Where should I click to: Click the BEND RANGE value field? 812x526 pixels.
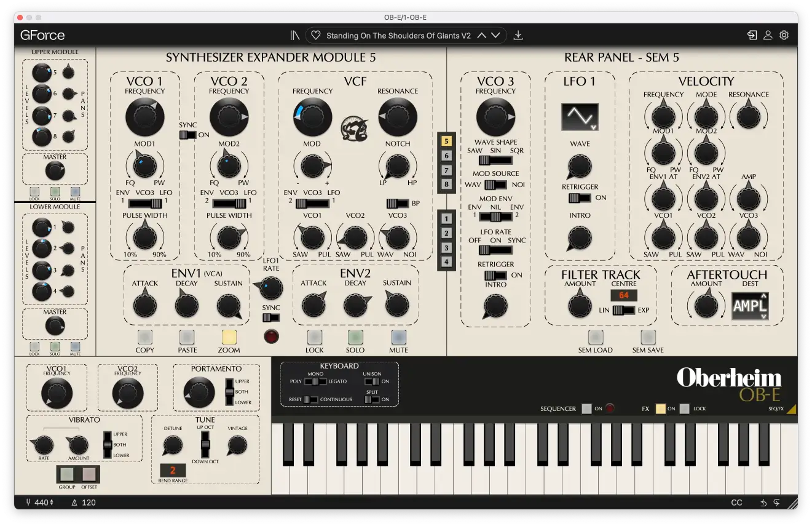coord(173,471)
